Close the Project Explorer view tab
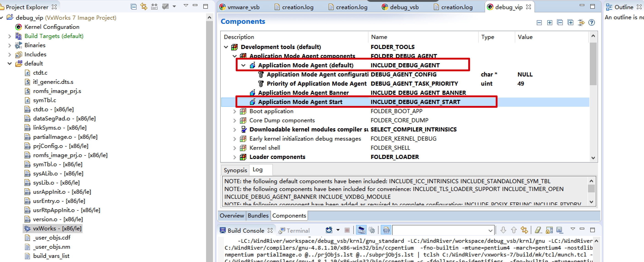 click(x=54, y=7)
